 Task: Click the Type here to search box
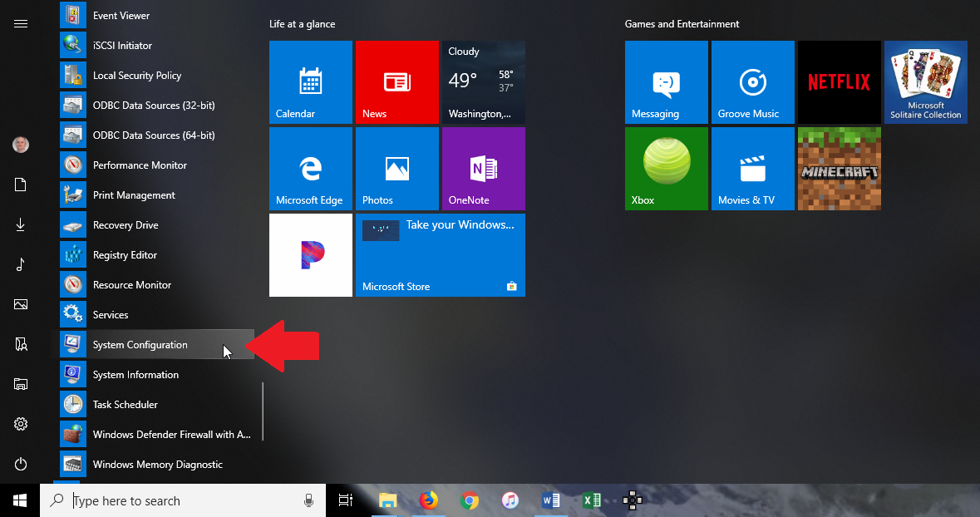coord(183,500)
